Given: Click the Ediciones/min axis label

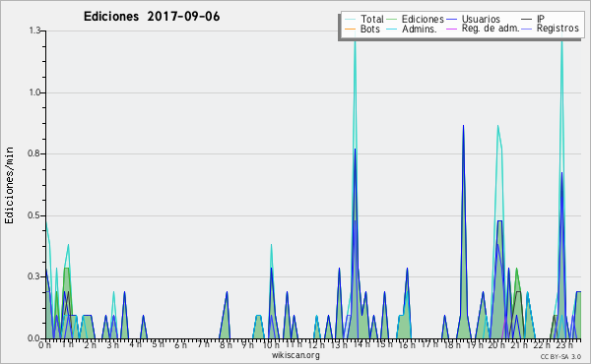Looking at the screenshot, I should pyautogui.click(x=9, y=185).
